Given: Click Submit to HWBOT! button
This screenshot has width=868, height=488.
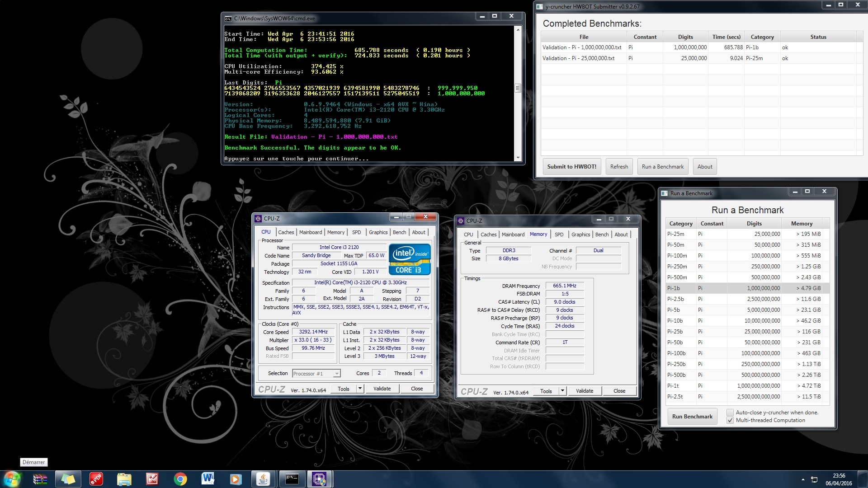Looking at the screenshot, I should tap(572, 167).
